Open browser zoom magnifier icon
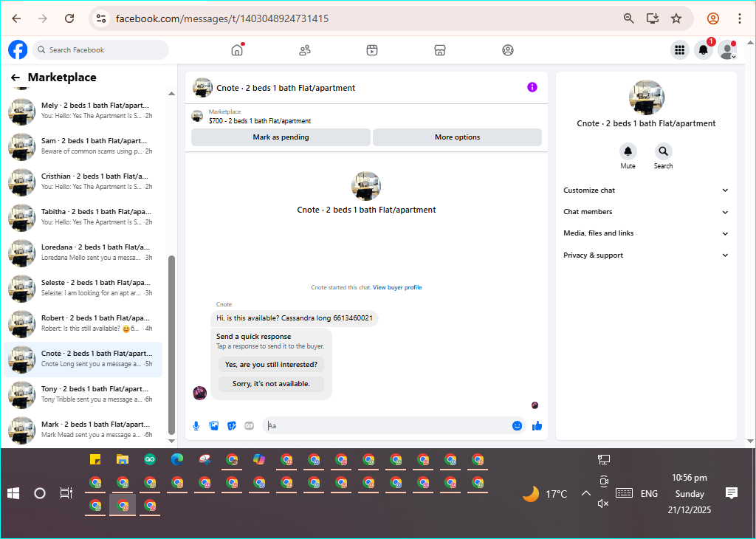The height and width of the screenshot is (539, 756). click(629, 18)
